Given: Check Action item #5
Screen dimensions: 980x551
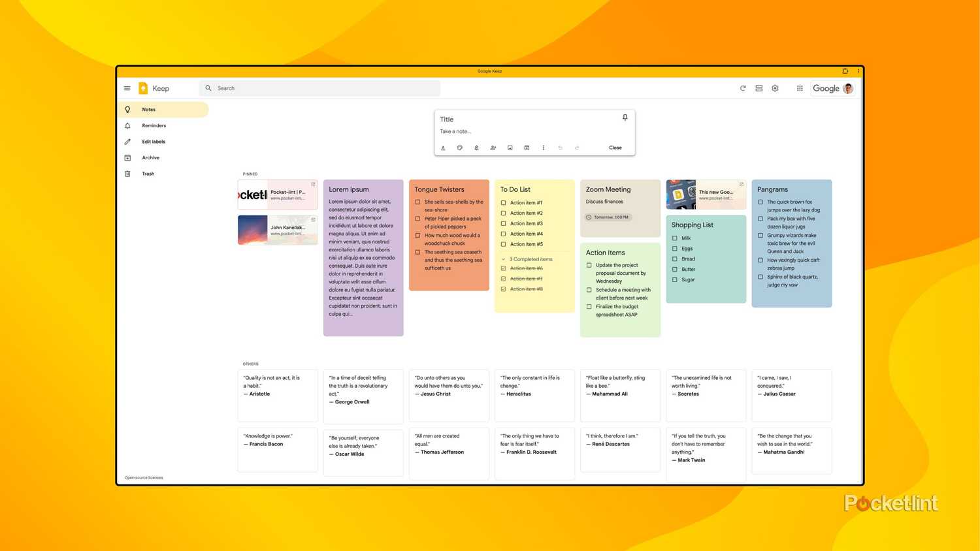Looking at the screenshot, I should [x=503, y=244].
